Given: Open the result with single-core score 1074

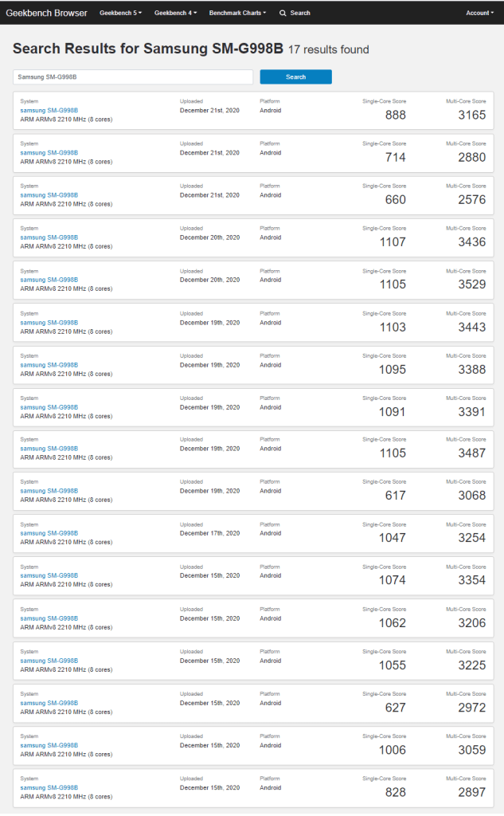Looking at the screenshot, I should (49, 575).
